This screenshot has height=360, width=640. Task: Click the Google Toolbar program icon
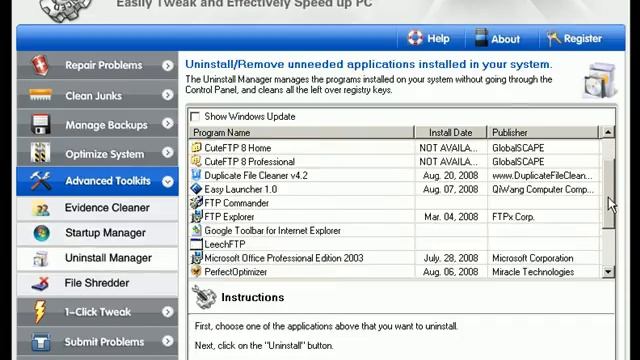coord(196,230)
